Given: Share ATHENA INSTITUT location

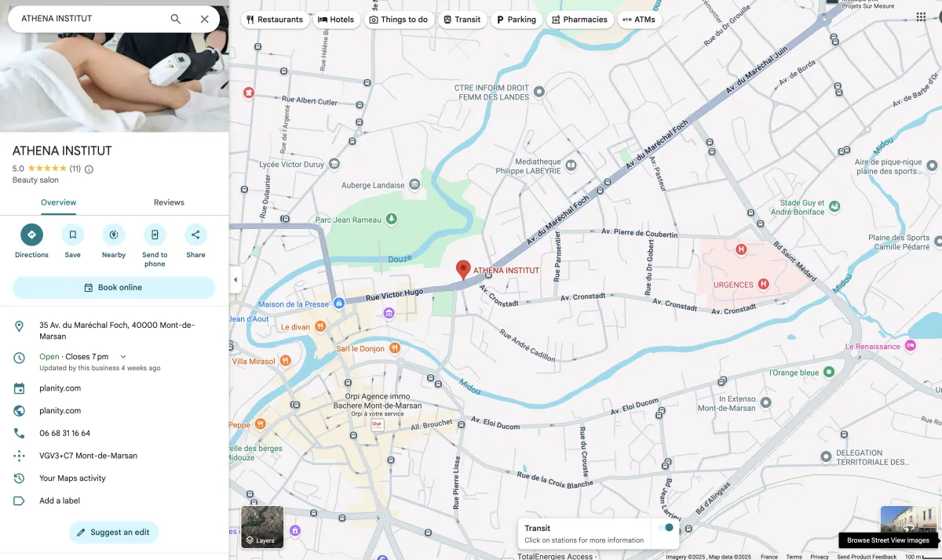Looking at the screenshot, I should tap(195, 241).
